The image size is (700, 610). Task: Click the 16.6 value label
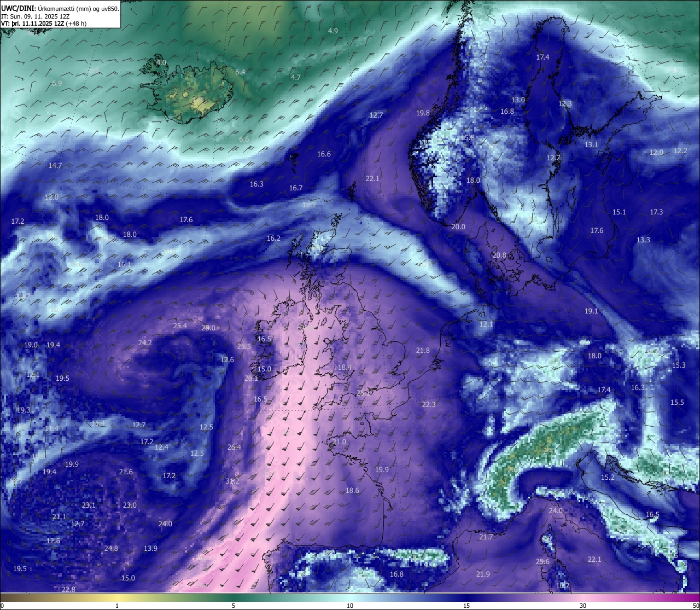pos(324,154)
